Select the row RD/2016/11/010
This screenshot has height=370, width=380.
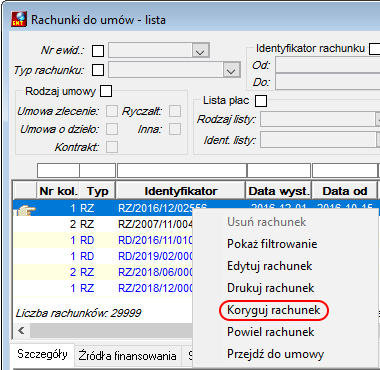[103, 240]
